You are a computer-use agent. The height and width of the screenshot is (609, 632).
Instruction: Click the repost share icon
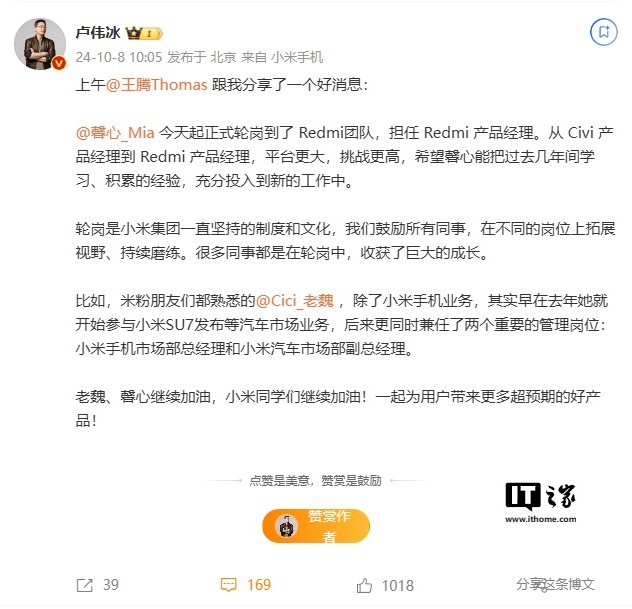pos(85,586)
